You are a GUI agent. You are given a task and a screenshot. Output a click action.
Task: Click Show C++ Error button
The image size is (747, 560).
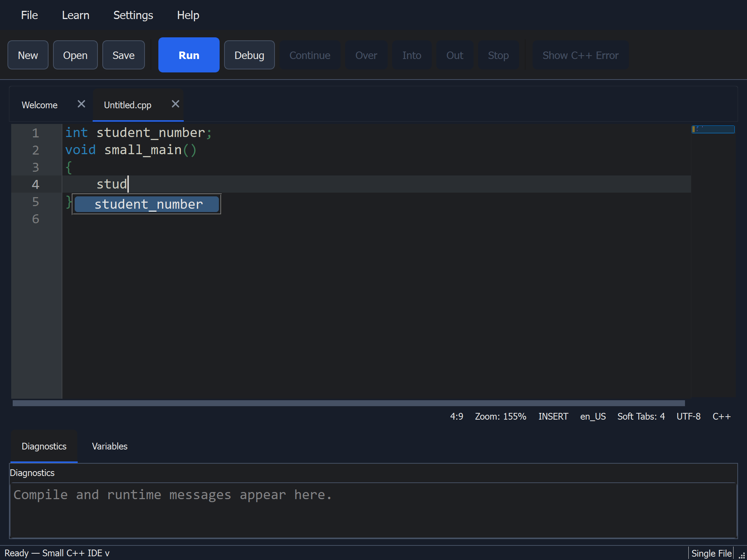click(580, 55)
